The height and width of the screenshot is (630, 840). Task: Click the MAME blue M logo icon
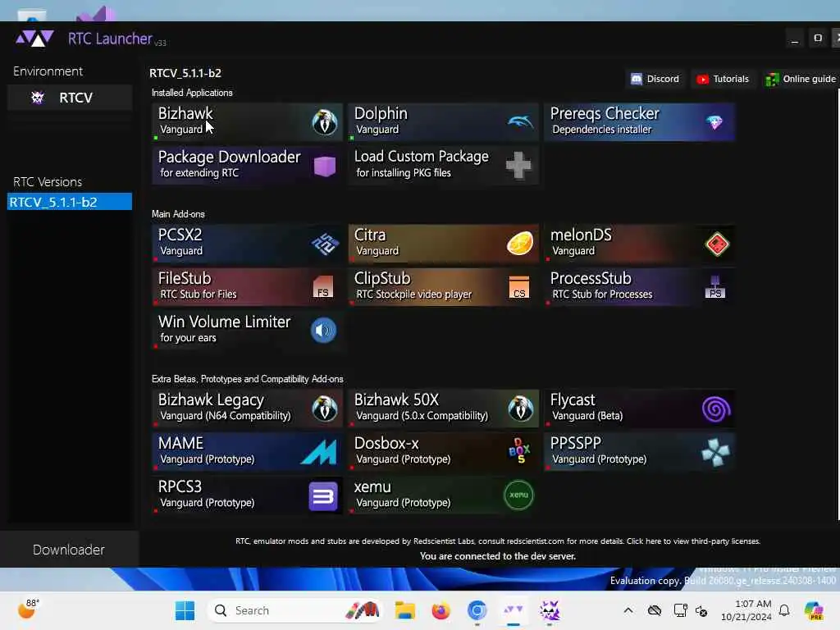point(319,452)
